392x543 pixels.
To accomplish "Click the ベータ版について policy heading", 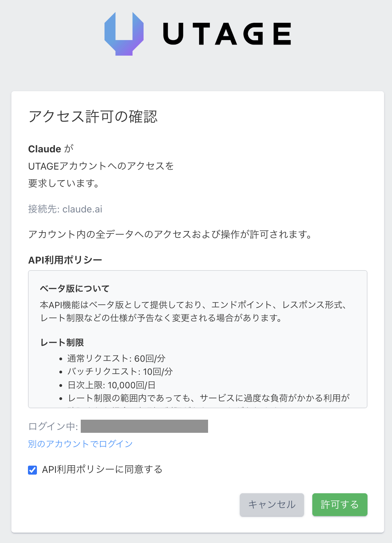I will [x=75, y=288].
